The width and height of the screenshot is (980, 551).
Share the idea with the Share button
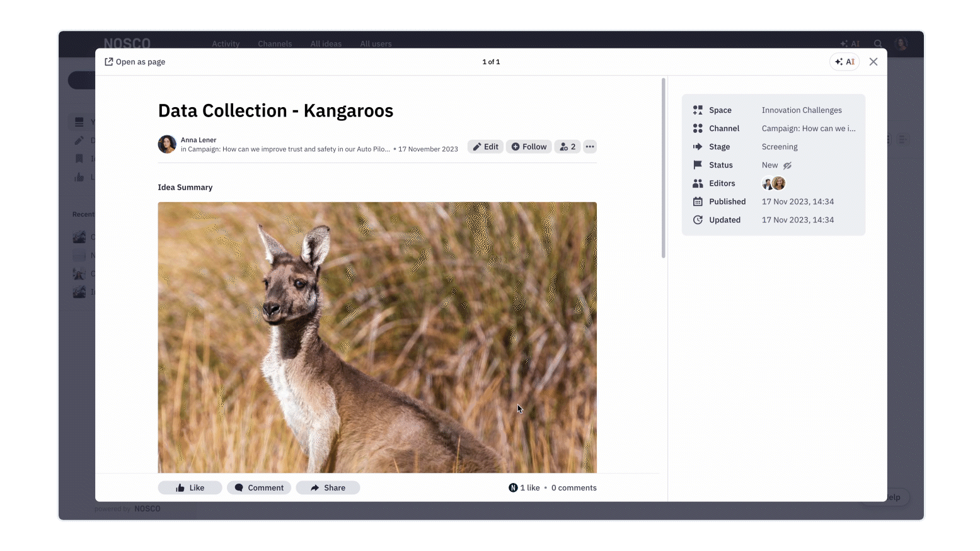tap(328, 487)
